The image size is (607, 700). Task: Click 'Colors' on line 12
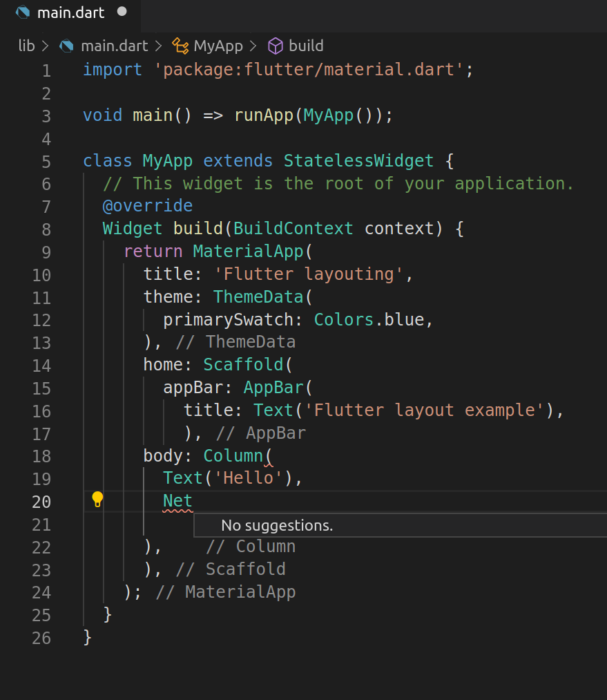pyautogui.click(x=343, y=320)
